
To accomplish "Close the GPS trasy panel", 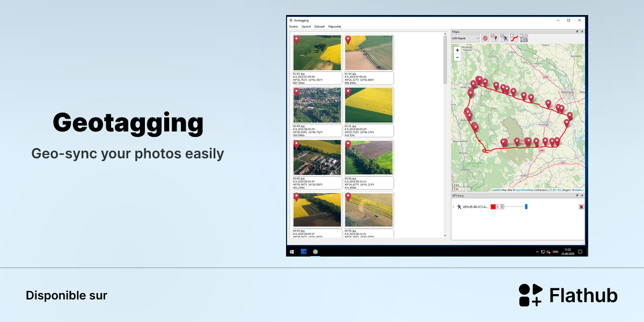I will [582, 195].
